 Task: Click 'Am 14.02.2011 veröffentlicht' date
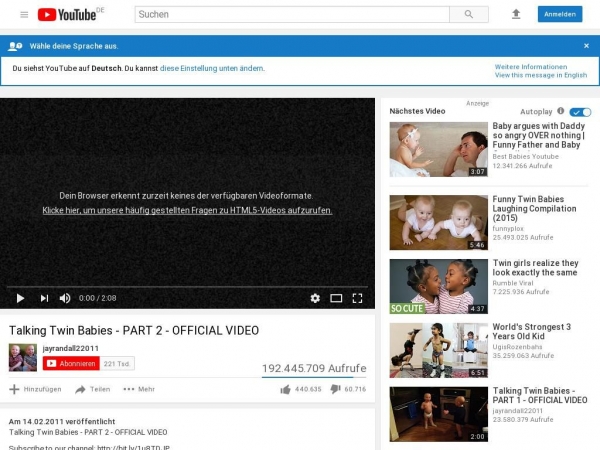[x=62, y=422]
